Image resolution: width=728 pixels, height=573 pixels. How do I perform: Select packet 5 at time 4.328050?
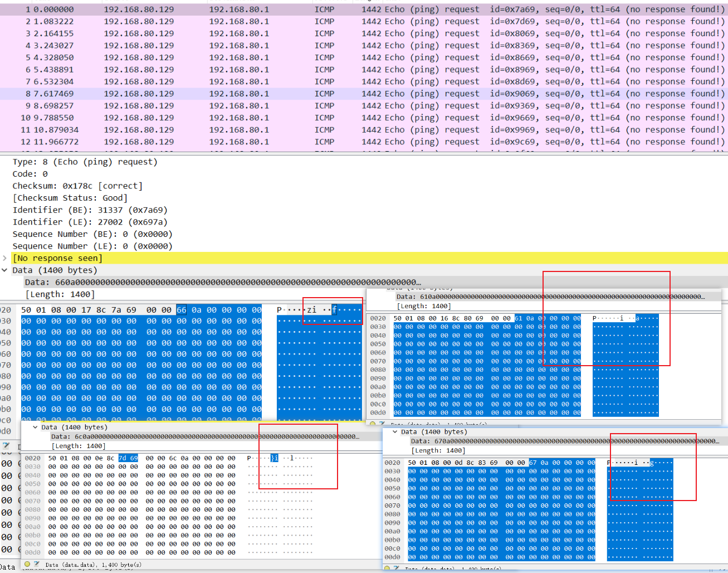[364, 57]
